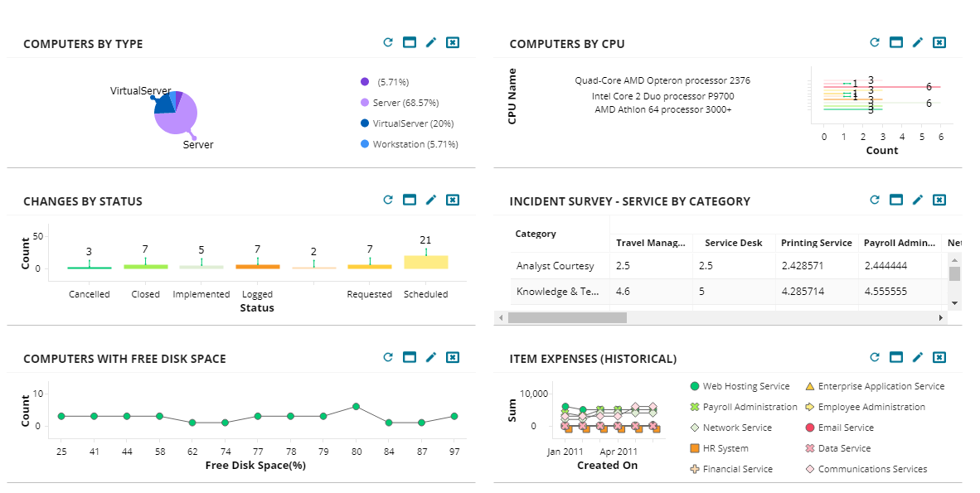Remove the Computers by CPU widget
980x493 pixels.
coord(939,41)
